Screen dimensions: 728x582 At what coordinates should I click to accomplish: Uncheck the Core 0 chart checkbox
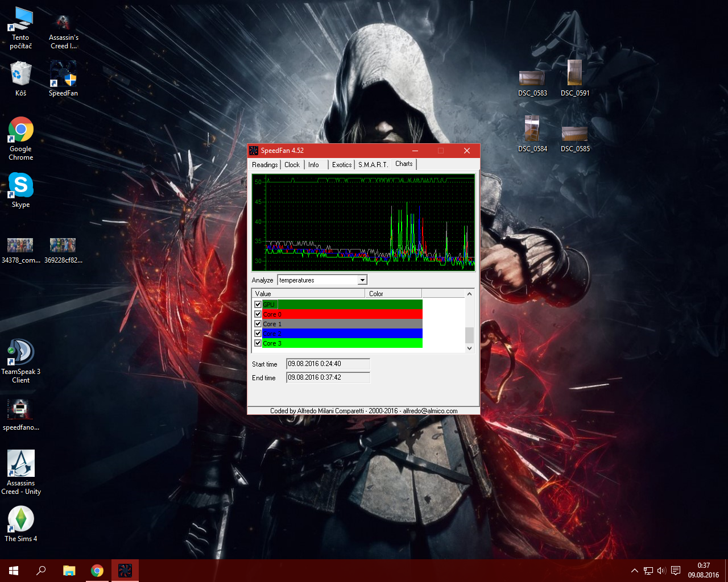pyautogui.click(x=258, y=314)
